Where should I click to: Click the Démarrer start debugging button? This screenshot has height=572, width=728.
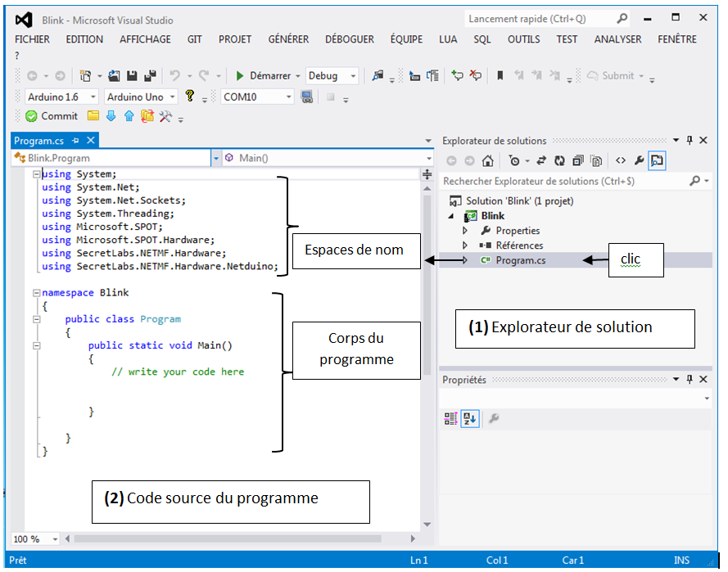(263, 75)
